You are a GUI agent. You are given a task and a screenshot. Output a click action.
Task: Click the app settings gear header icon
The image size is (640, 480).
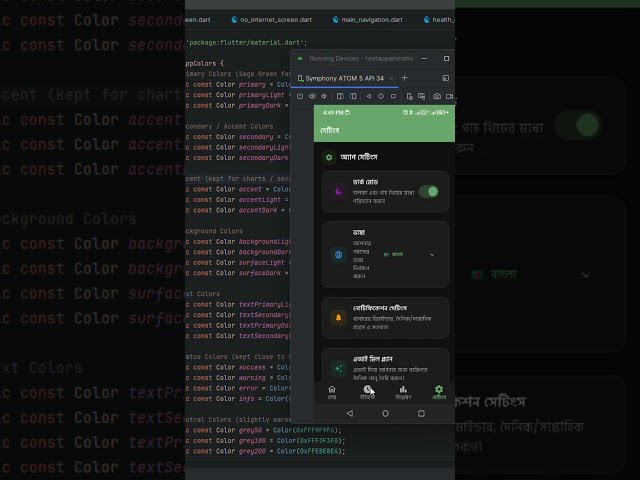tap(329, 157)
